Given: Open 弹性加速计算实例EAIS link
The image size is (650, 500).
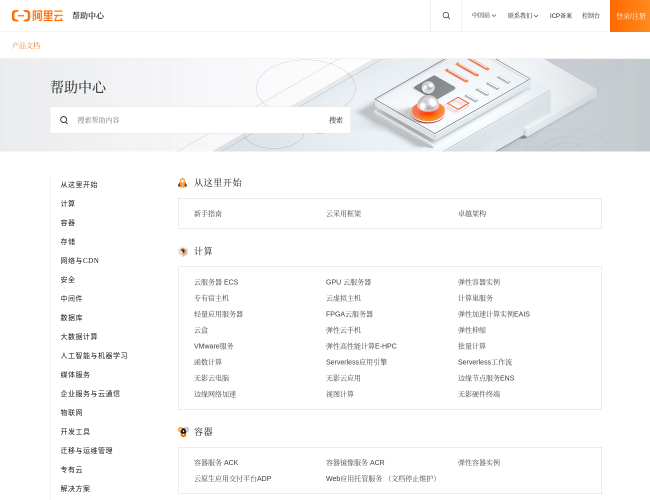Looking at the screenshot, I should click(494, 314).
